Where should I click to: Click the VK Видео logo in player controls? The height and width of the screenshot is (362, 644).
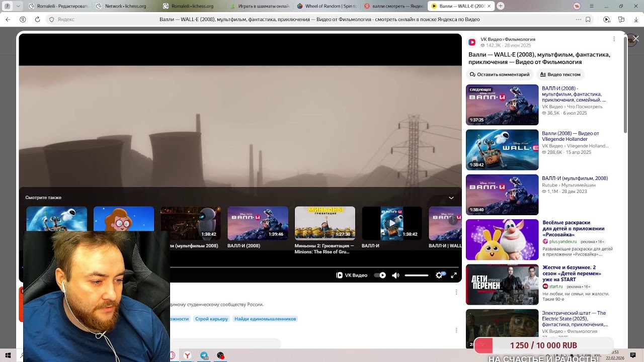pos(352,276)
